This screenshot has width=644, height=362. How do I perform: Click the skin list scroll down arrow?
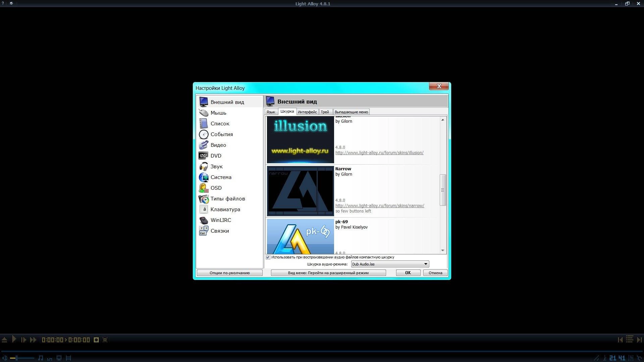click(443, 250)
